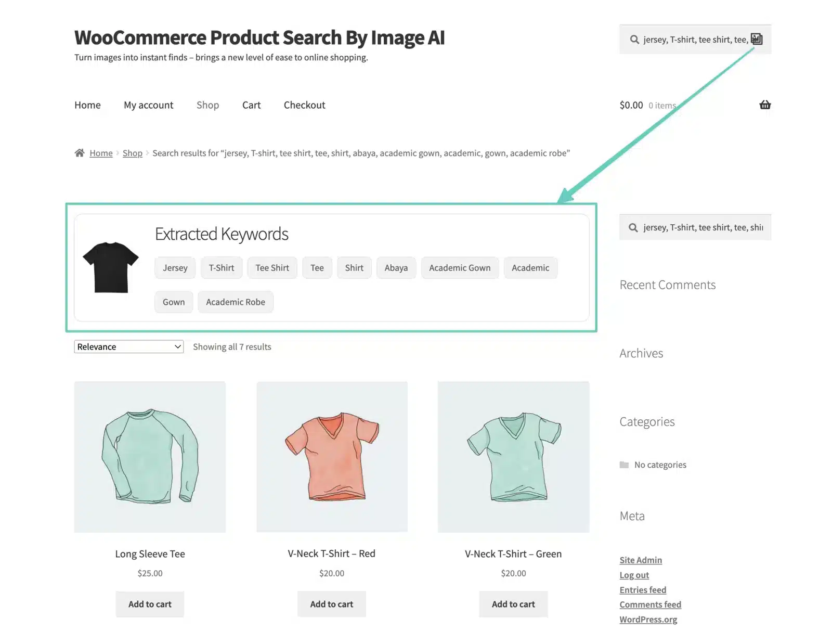Add Long Sleeve Tee to cart
Screen dimensions: 832x644
click(x=150, y=604)
